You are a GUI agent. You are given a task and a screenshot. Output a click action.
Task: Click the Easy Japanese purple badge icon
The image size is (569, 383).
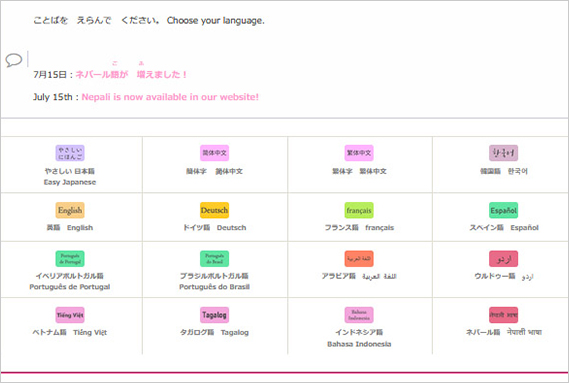[x=70, y=153]
